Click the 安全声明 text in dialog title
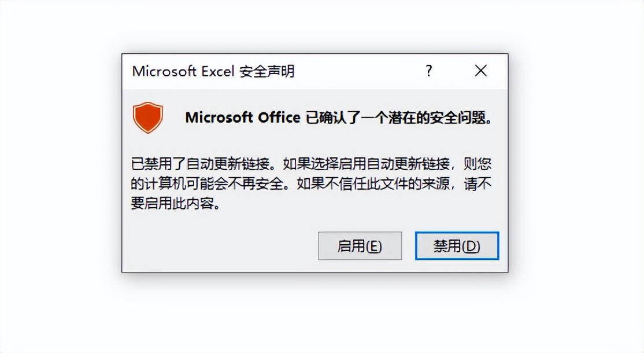 [x=267, y=71]
